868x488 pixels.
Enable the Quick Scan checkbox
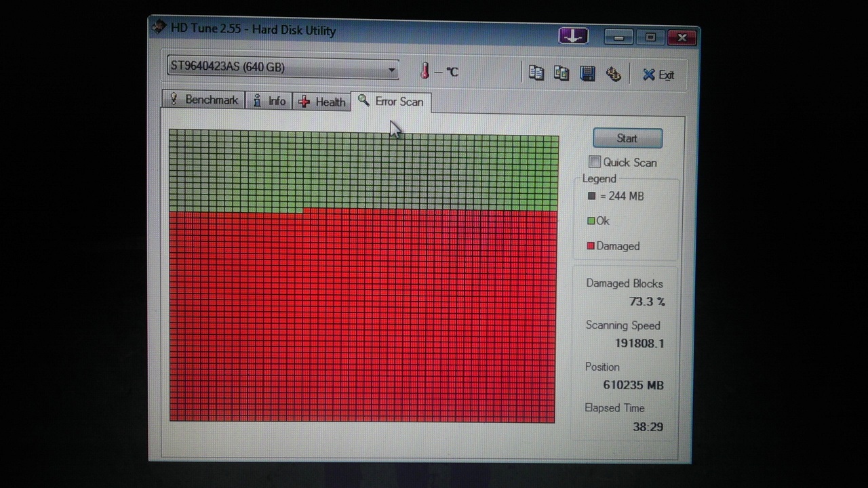pyautogui.click(x=595, y=162)
